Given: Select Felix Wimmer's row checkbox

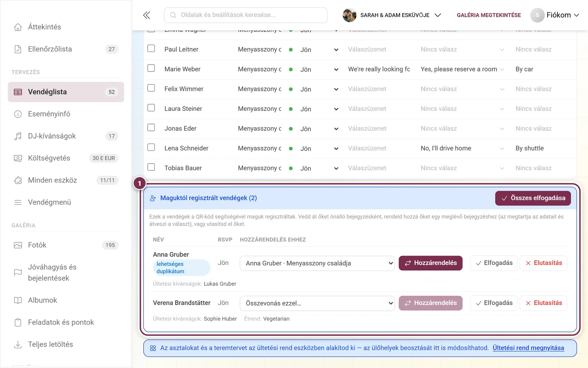Looking at the screenshot, I should tap(151, 88).
